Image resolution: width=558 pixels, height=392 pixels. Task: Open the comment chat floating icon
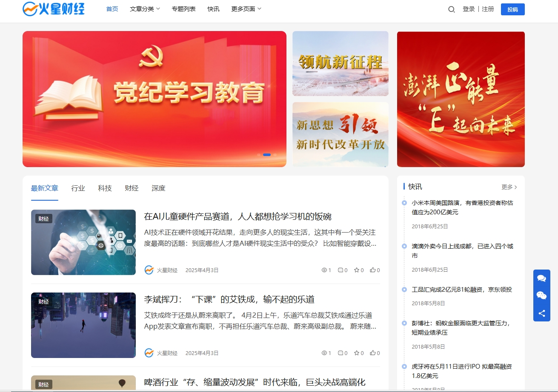point(541,278)
